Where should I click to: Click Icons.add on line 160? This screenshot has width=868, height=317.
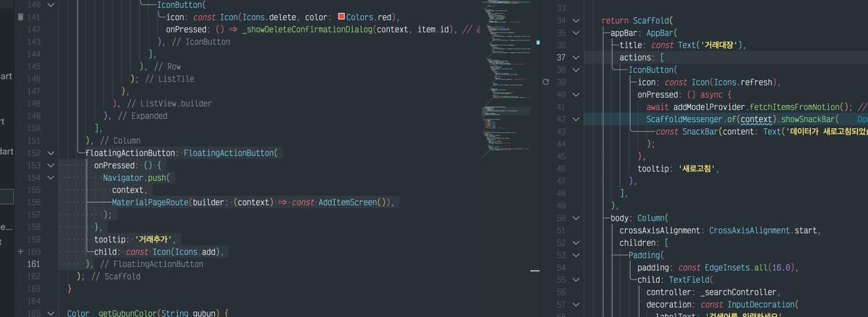(x=197, y=252)
